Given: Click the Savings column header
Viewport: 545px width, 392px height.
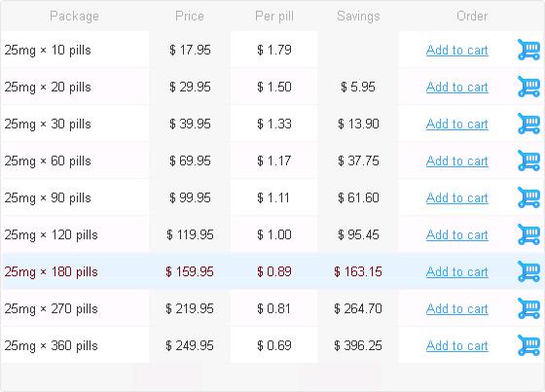Looking at the screenshot, I should (358, 16).
